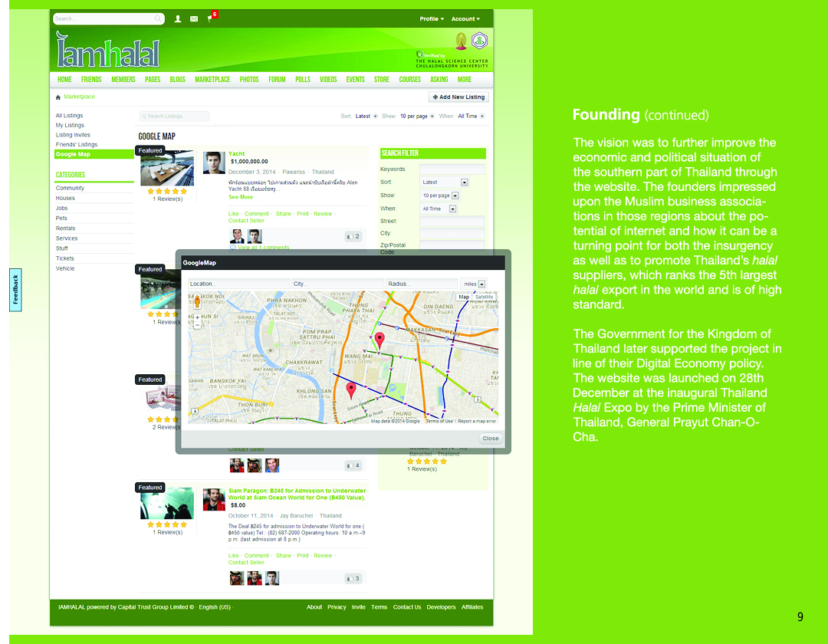Open the Sort Latest dropdown above listings

(366, 116)
